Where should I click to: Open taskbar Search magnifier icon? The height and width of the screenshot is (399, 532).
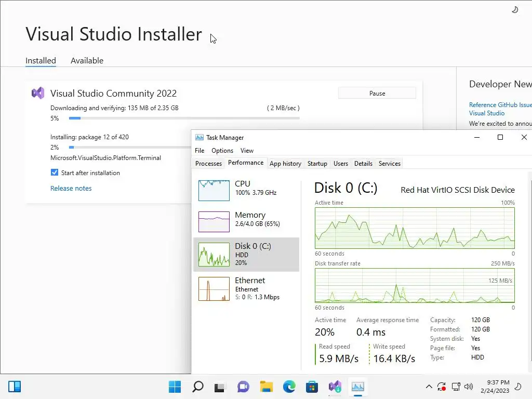198,387
